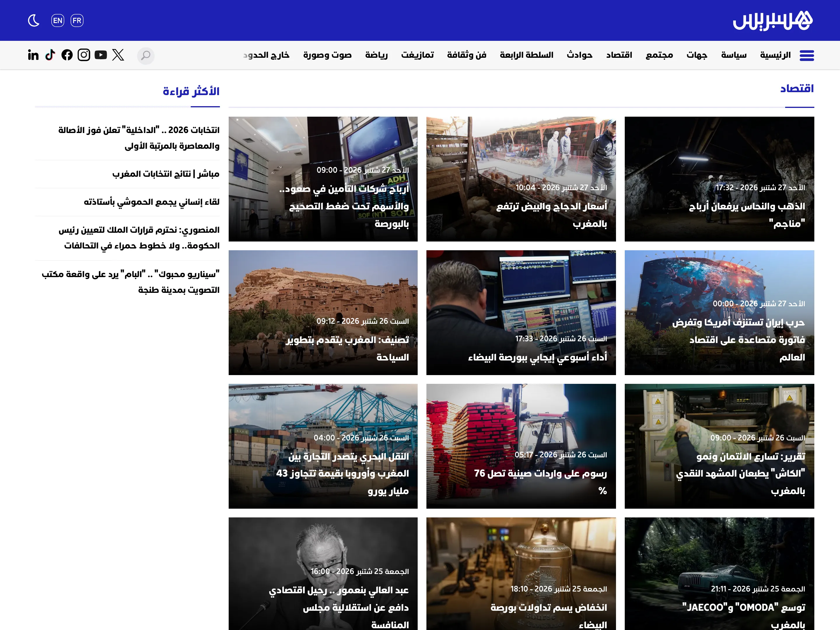
Task: Open تصنيف: المغرب يتقدم بتطوير السياحة card
Action: point(323,313)
